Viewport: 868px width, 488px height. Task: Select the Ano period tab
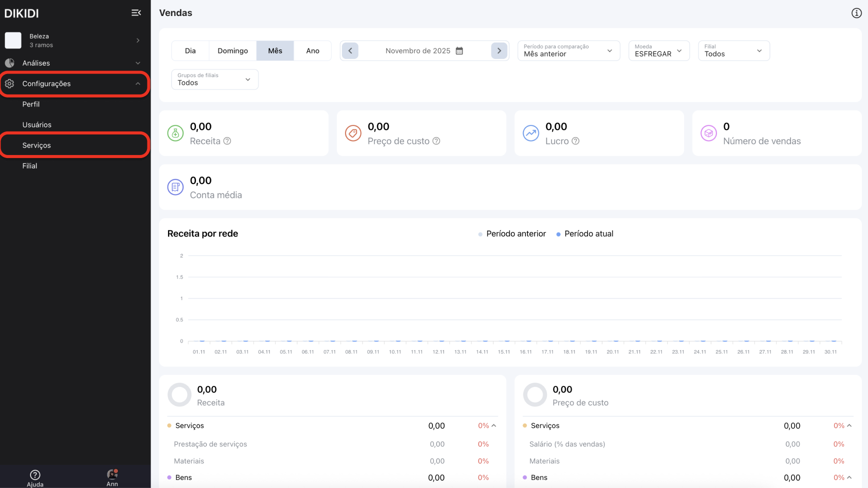click(312, 51)
